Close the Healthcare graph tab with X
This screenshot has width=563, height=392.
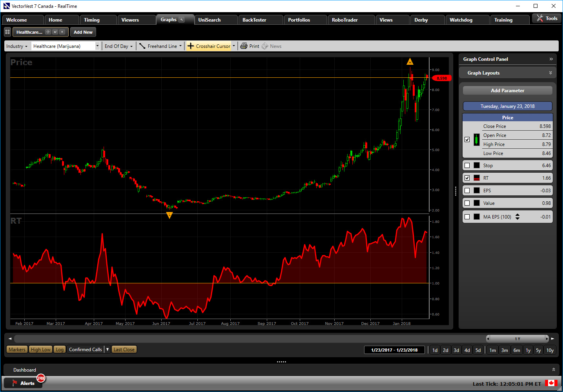(62, 32)
